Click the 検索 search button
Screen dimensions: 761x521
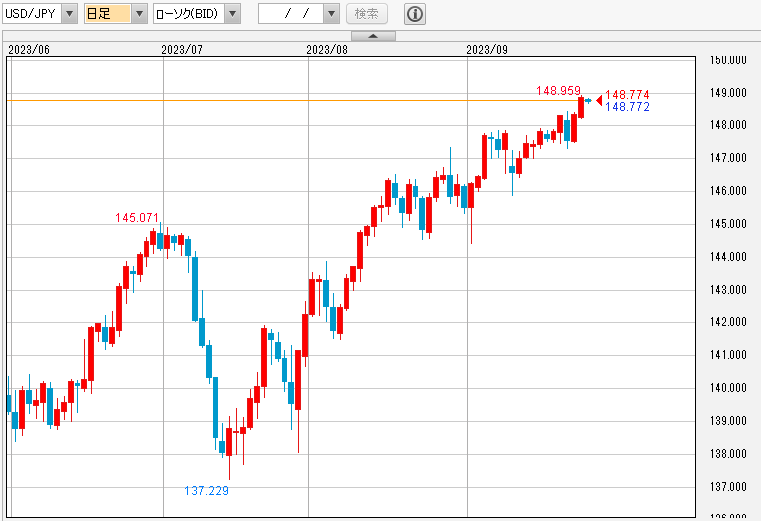366,14
